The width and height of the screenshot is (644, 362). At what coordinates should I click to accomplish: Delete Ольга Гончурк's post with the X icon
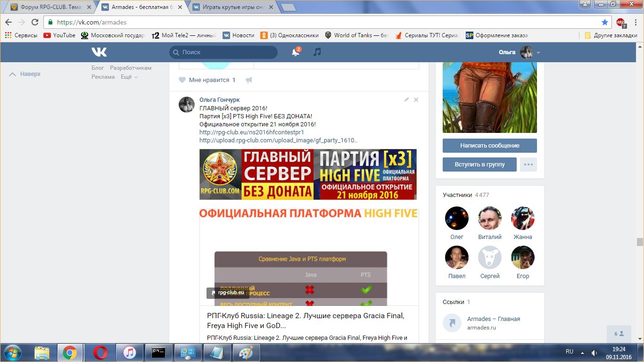click(416, 99)
